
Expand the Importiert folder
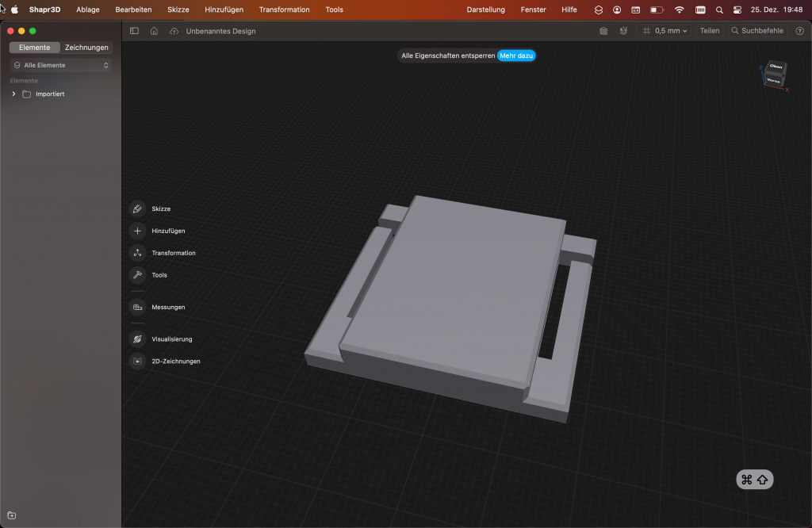point(13,94)
